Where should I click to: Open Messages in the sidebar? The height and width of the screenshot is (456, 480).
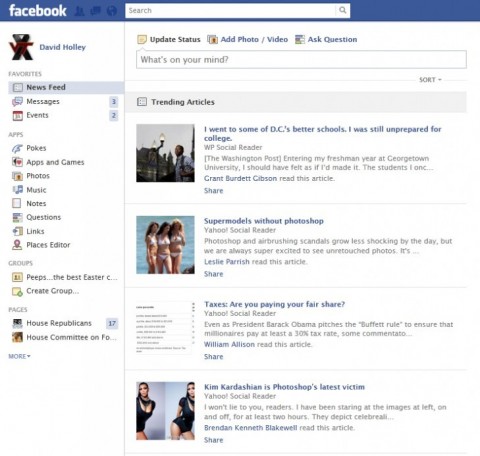(43, 101)
